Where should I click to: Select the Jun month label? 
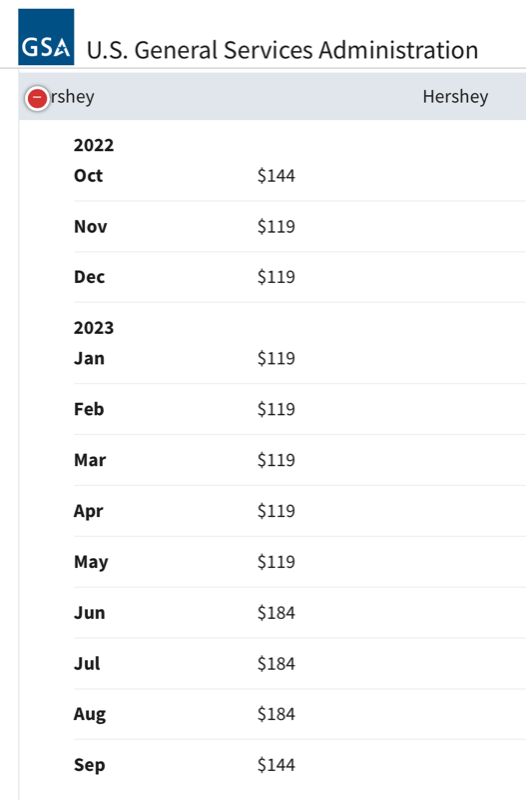coord(89,612)
